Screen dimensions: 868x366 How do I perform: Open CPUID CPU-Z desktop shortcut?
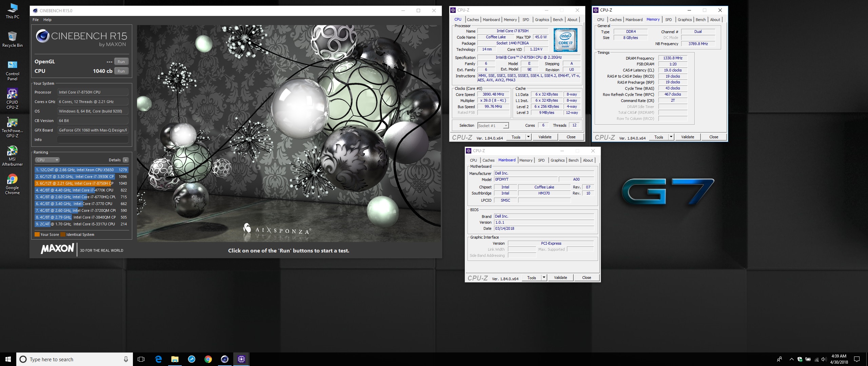point(13,99)
